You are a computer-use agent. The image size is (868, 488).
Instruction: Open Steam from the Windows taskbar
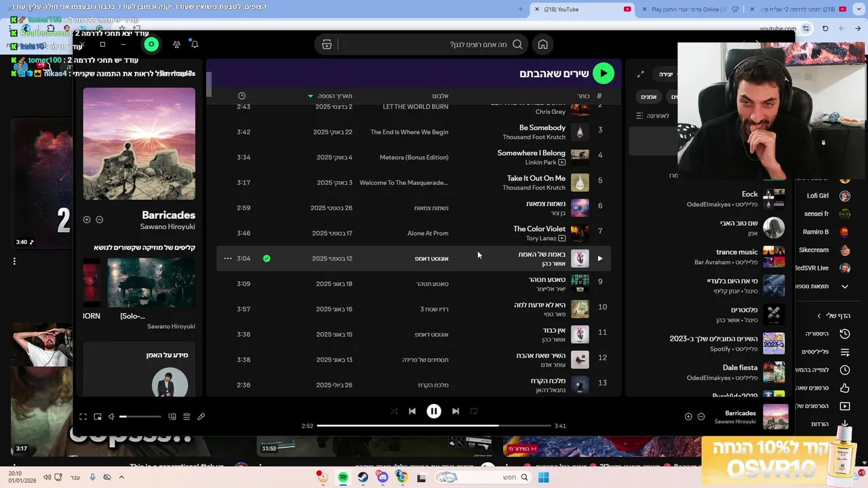(x=363, y=478)
